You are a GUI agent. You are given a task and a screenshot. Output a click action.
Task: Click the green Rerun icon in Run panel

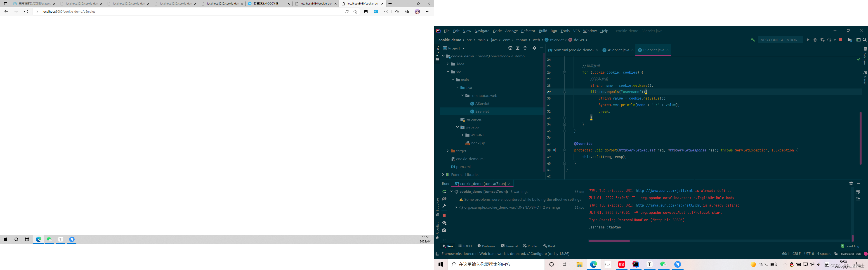coord(444,192)
